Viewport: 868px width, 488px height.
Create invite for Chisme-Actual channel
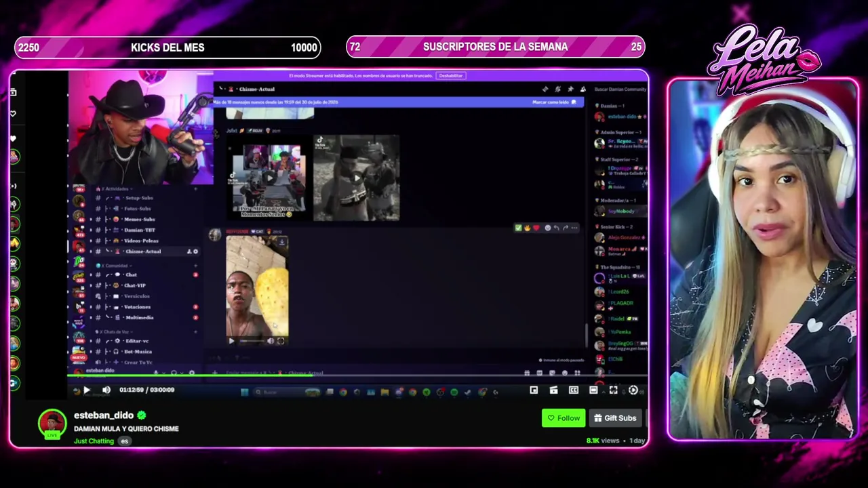(x=189, y=251)
